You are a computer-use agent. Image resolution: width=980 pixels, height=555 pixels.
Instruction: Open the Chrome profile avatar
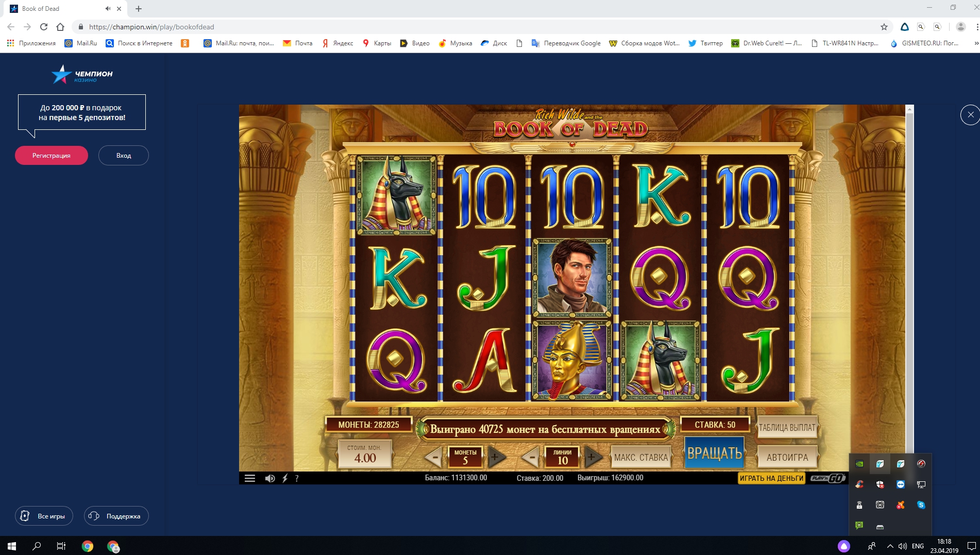(961, 27)
